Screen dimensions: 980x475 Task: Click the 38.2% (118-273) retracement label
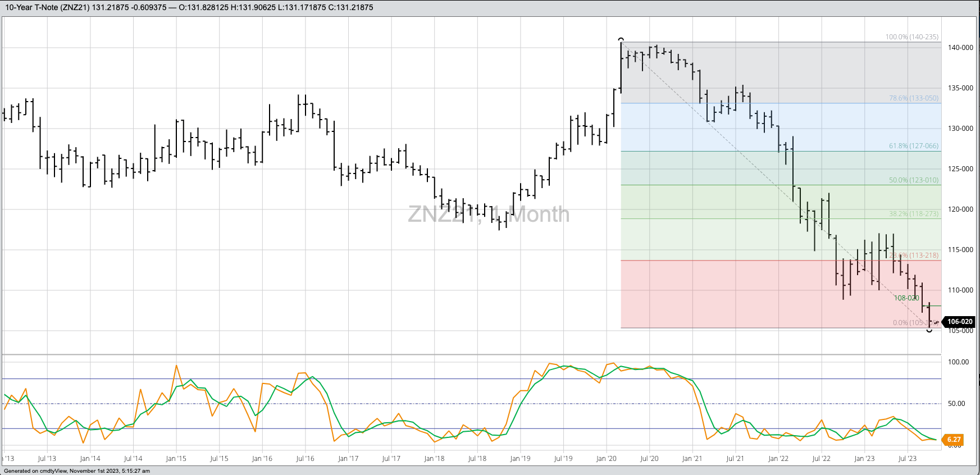tap(913, 214)
